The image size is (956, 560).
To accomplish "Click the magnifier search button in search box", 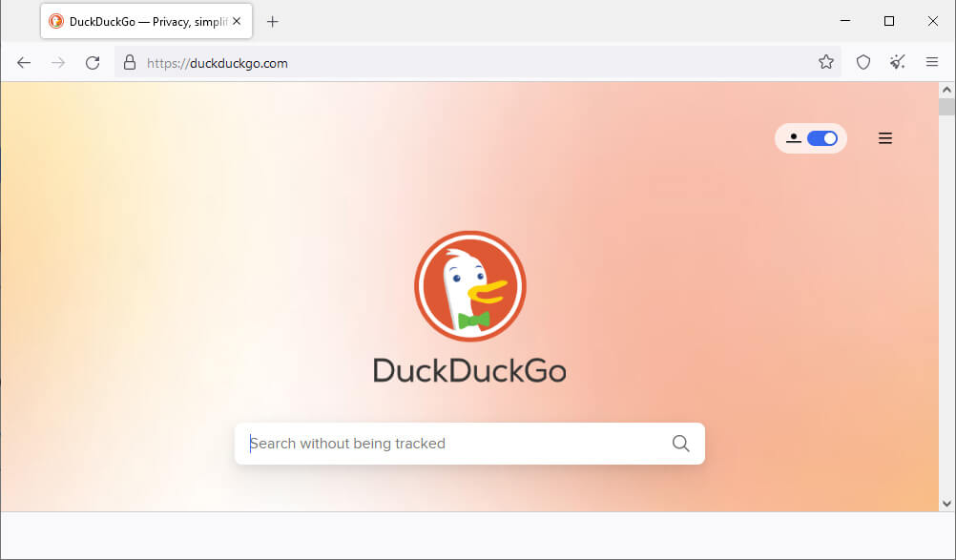I will (x=681, y=443).
